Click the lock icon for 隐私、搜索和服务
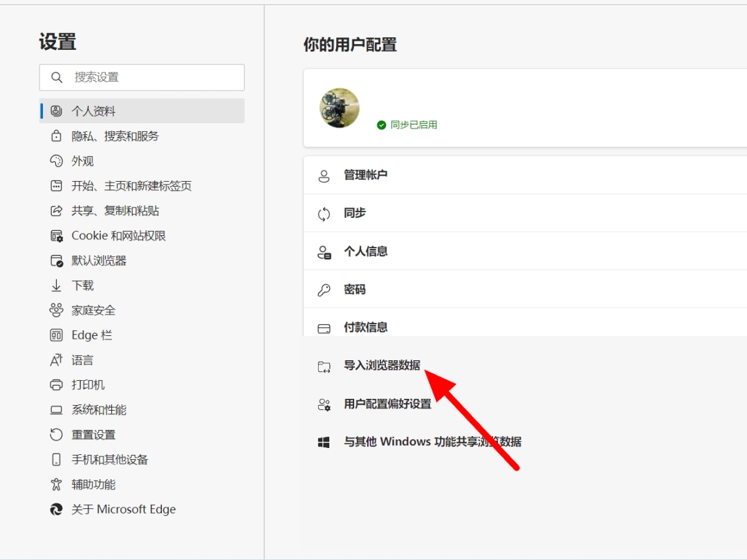Screen dimensions: 747x560 (56, 136)
